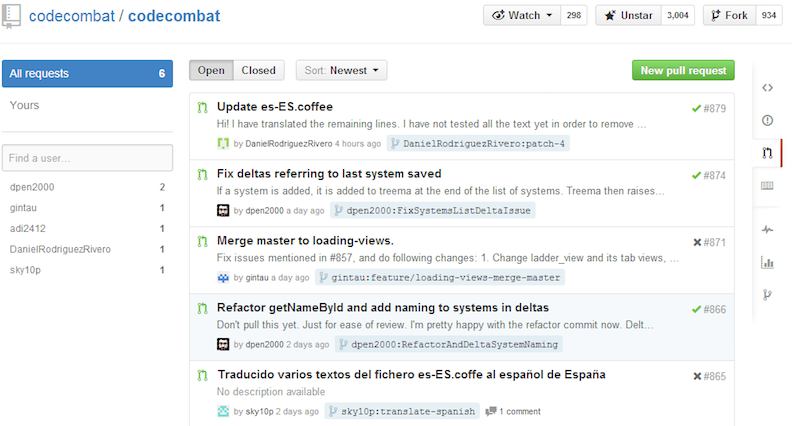Click the passing check mark for #879
This screenshot has width=792, height=426.
(x=696, y=108)
